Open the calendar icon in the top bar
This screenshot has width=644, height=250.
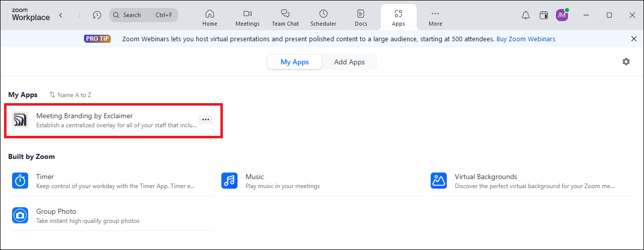pyautogui.click(x=544, y=16)
